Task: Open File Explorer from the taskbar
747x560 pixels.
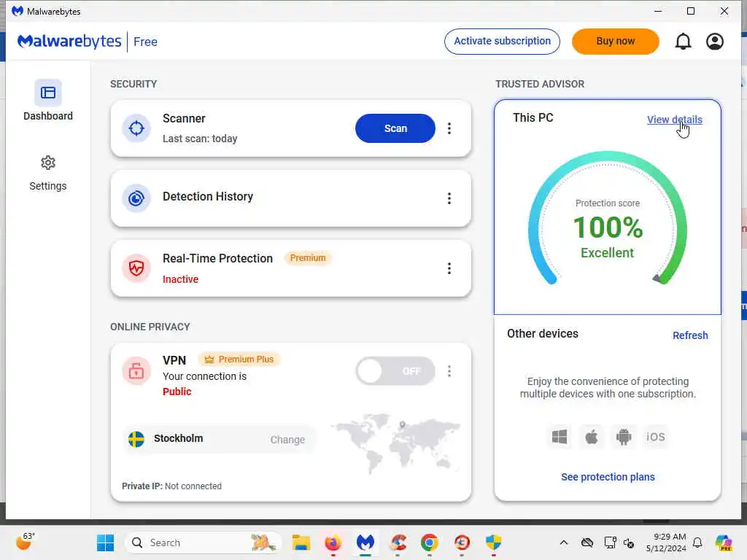Action: (x=301, y=542)
